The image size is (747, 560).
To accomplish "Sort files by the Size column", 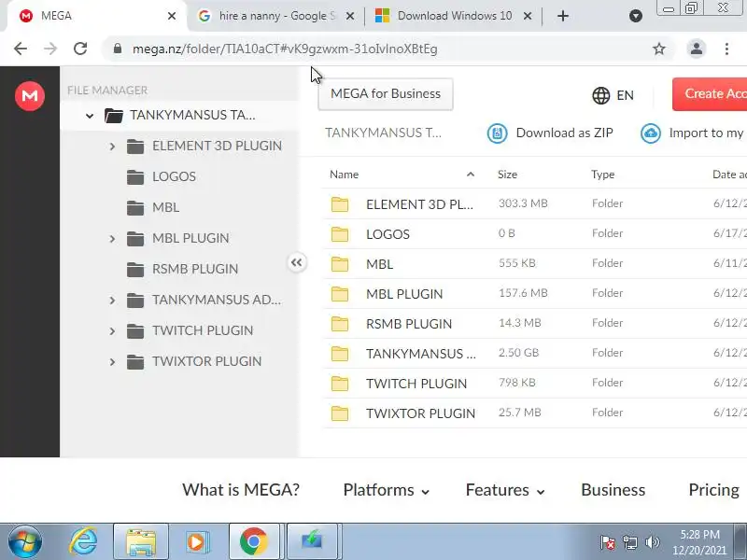I will (507, 175).
